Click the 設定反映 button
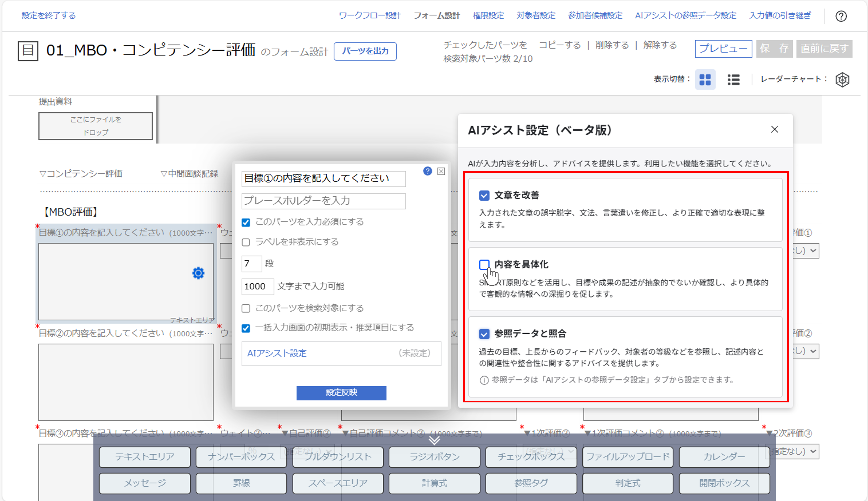868x501 pixels. click(341, 393)
